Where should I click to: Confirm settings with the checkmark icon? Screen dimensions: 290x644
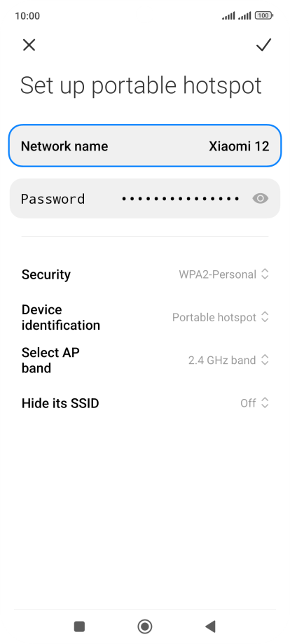click(x=263, y=45)
